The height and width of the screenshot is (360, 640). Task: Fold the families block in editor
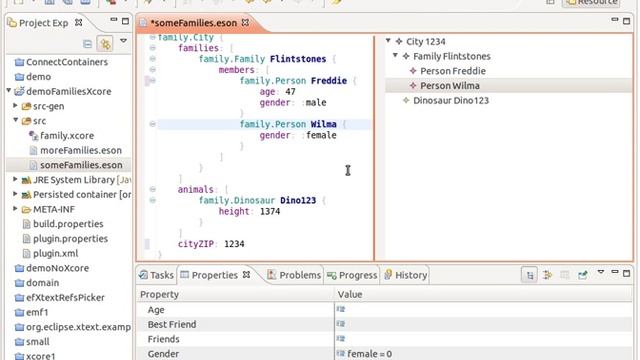[x=152, y=48]
